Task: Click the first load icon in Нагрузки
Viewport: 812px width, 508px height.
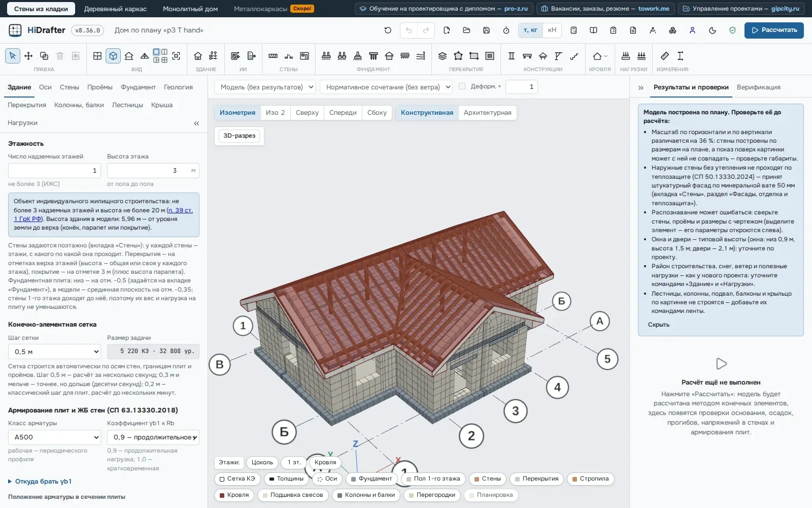Action: [x=626, y=56]
